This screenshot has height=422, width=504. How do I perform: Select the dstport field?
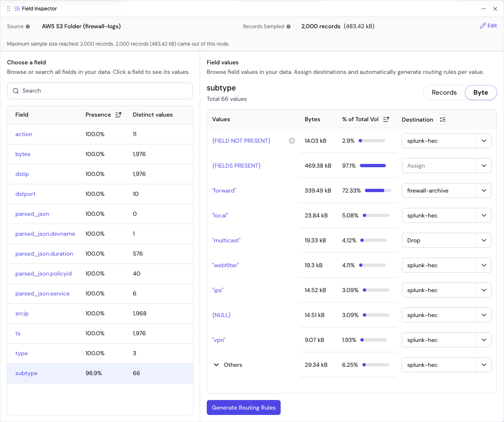[25, 194]
